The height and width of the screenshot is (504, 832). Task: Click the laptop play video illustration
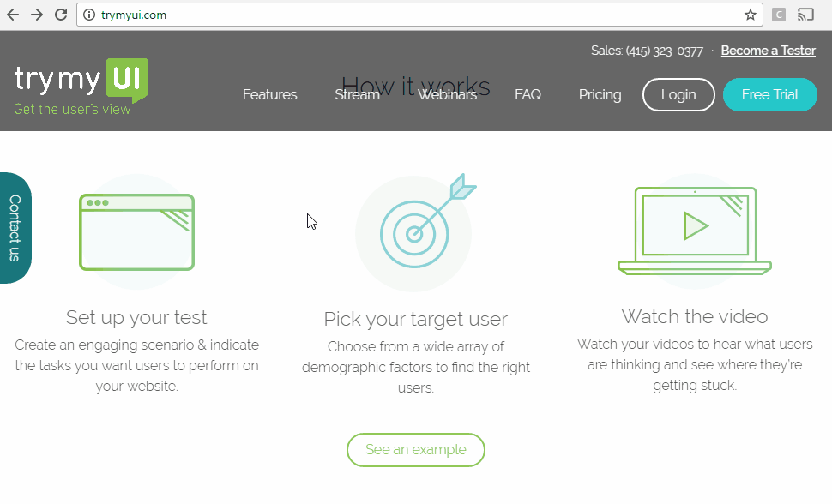coord(695,231)
